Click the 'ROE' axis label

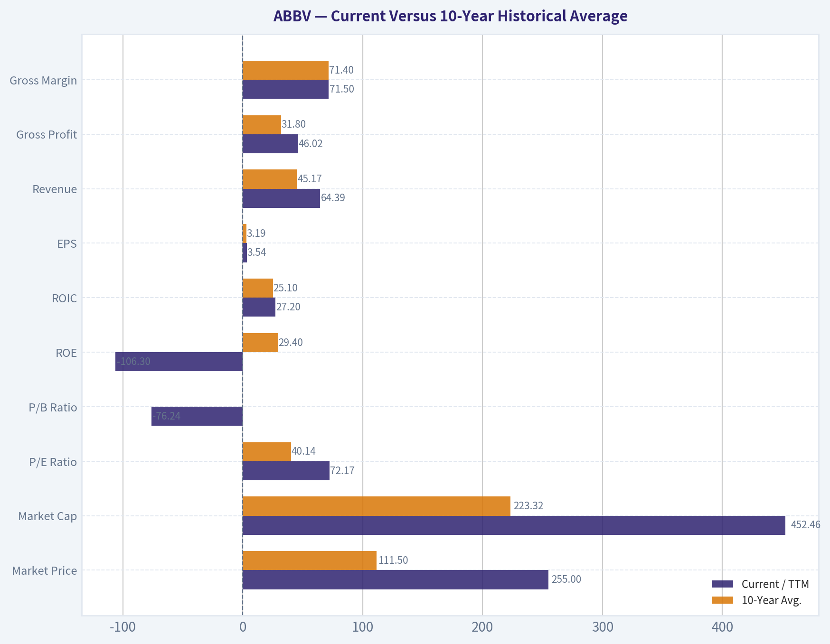66,353
